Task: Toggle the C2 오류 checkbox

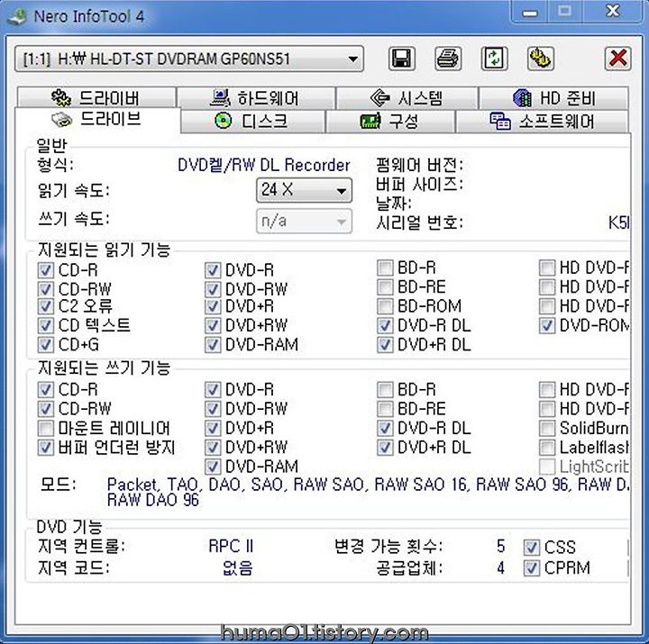Action: tap(46, 306)
